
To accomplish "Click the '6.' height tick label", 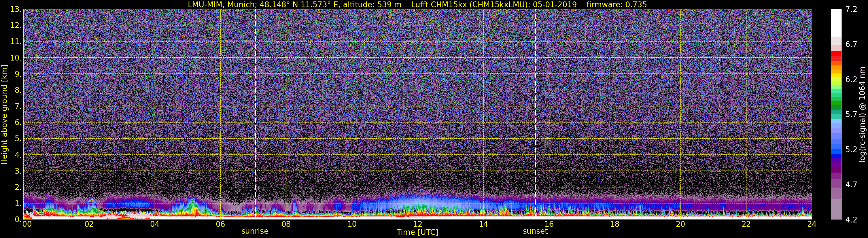I will click(18, 123).
